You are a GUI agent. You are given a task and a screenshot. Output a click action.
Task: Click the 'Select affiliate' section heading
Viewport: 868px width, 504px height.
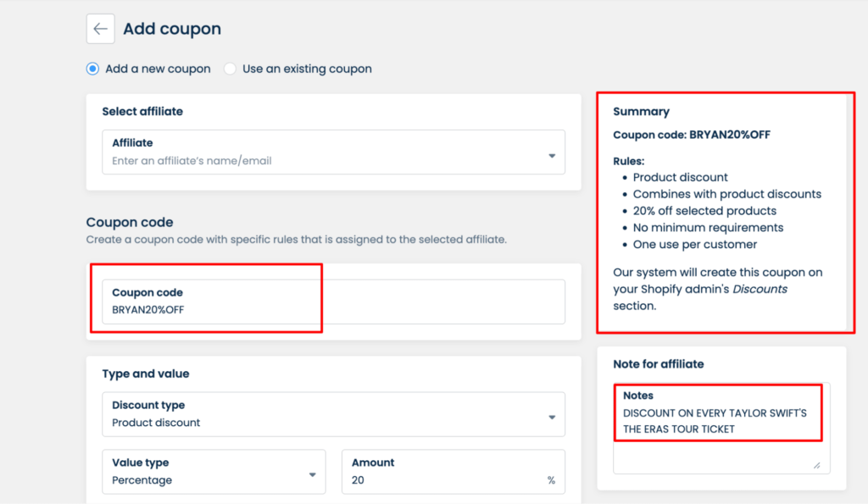click(x=142, y=111)
